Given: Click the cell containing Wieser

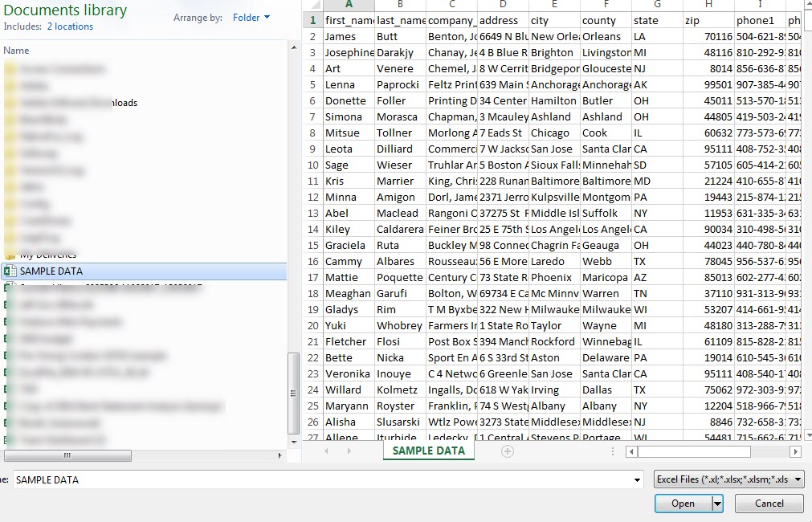Looking at the screenshot, I should pos(400,165).
